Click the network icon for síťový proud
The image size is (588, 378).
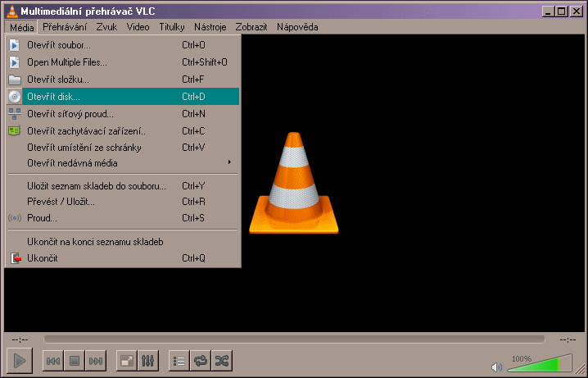point(14,114)
